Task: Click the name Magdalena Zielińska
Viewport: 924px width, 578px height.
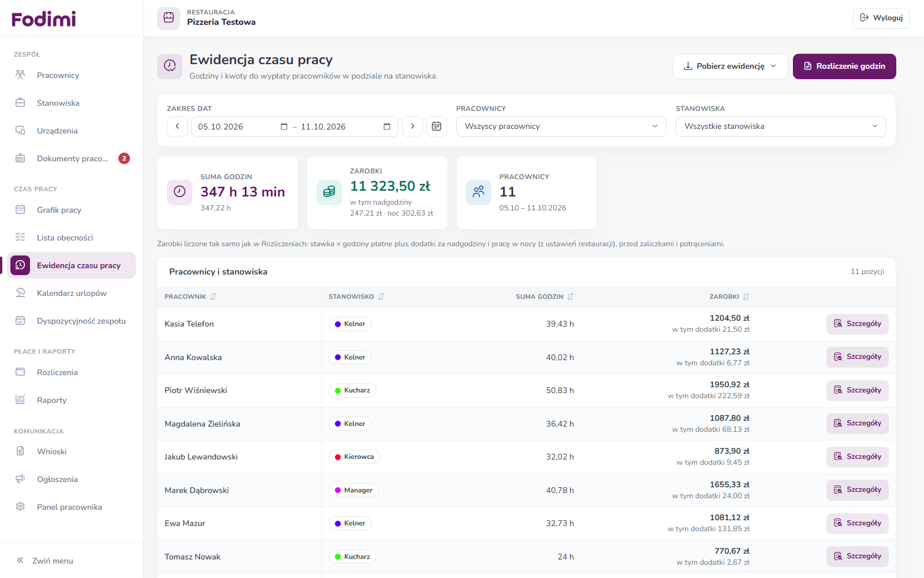Action: coord(202,424)
